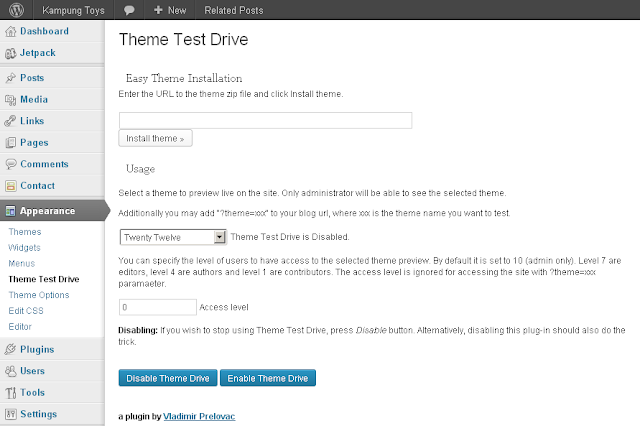Viewport: 640px width, 426px height.
Task: Open the Jetpack menu
Action: point(38,53)
